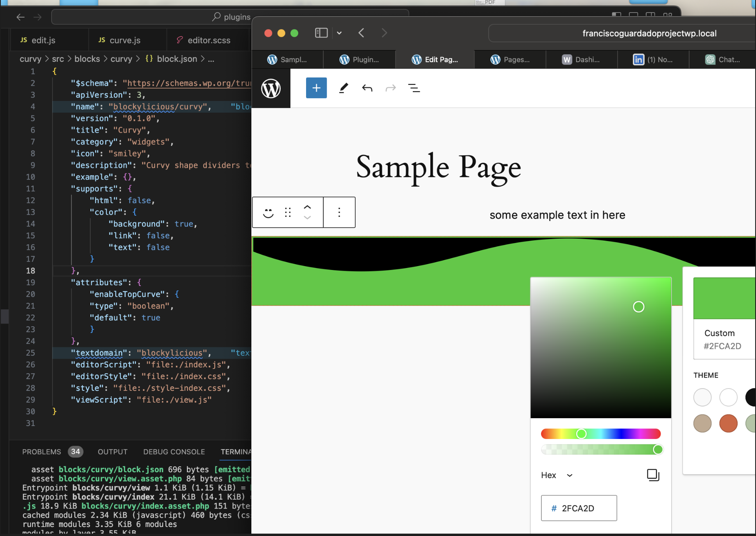The height and width of the screenshot is (536, 756).
Task: Select the pencil/edit tool icon
Action: [343, 88]
